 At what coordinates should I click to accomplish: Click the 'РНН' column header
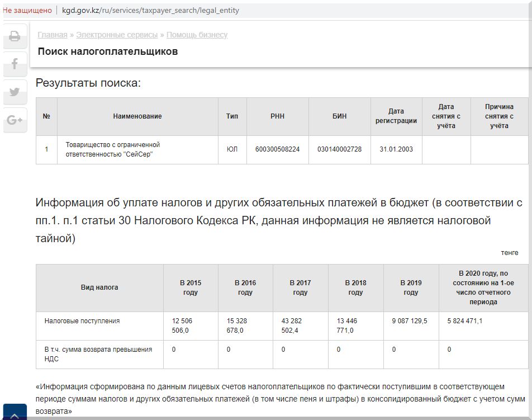point(278,116)
